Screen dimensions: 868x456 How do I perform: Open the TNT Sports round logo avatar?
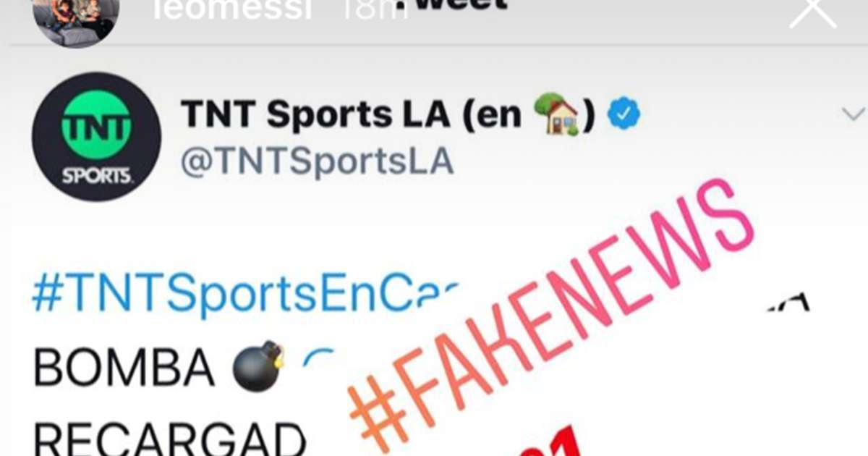(x=96, y=137)
